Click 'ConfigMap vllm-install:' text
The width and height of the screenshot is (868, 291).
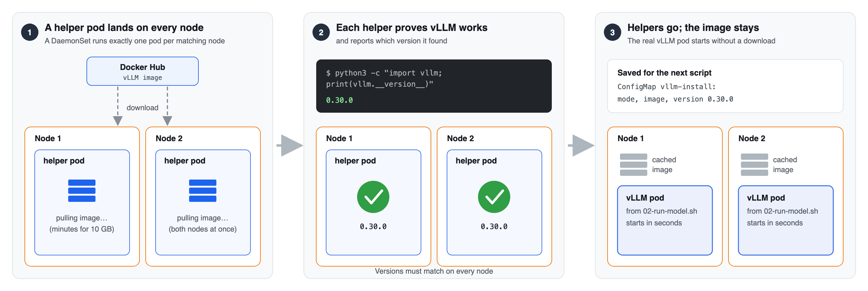point(666,86)
